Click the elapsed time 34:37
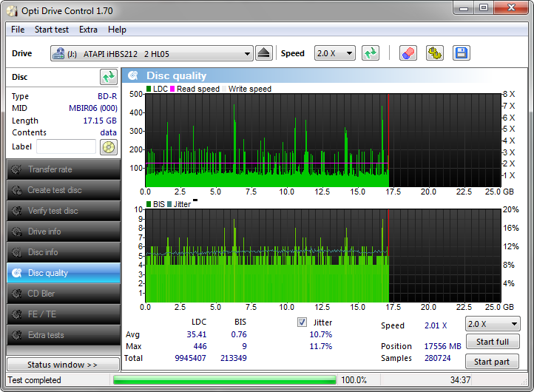 [461, 380]
